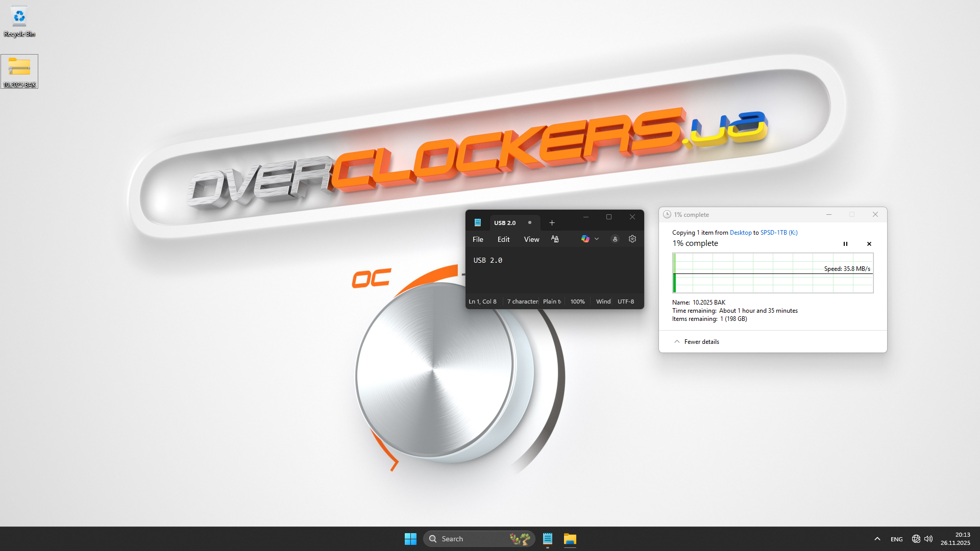This screenshot has height=551, width=980.
Task: Click the Notepad settings gear icon
Action: (632, 239)
